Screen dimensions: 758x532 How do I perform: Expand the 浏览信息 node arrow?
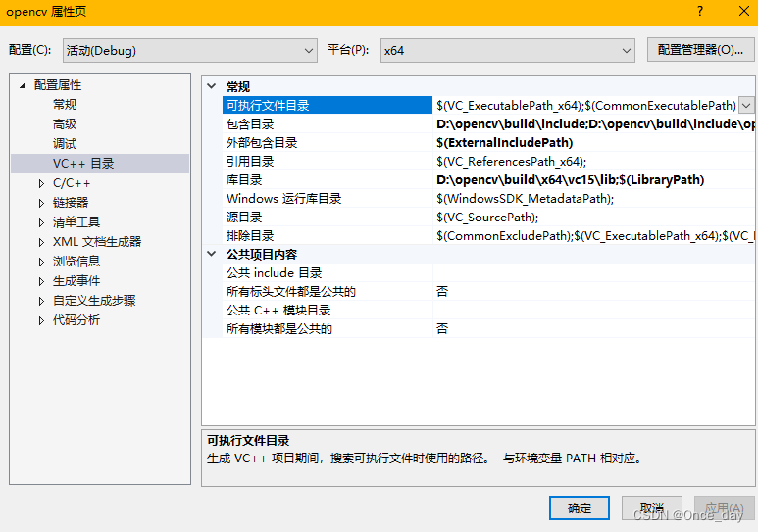coord(41,262)
